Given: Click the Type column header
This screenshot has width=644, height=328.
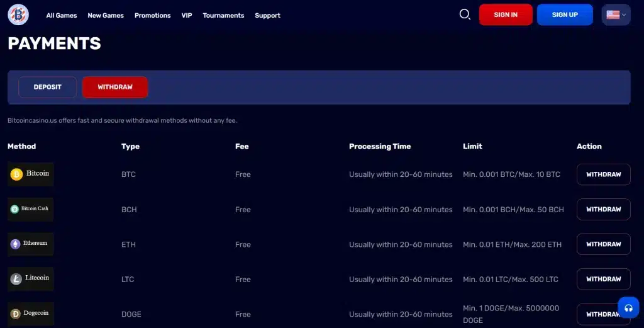Looking at the screenshot, I should [131, 146].
